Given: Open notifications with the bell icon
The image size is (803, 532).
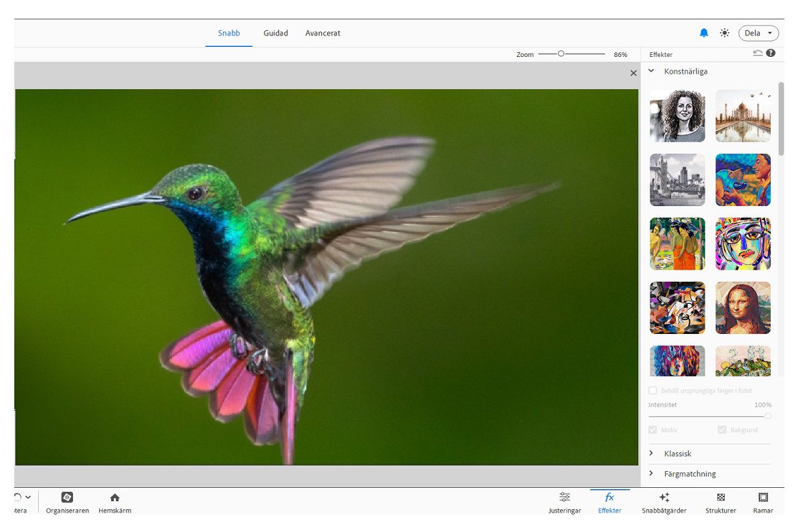Looking at the screenshot, I should [x=704, y=33].
